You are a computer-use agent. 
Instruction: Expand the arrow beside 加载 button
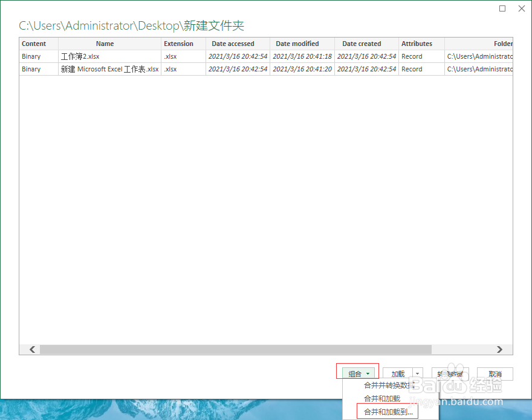pos(418,374)
